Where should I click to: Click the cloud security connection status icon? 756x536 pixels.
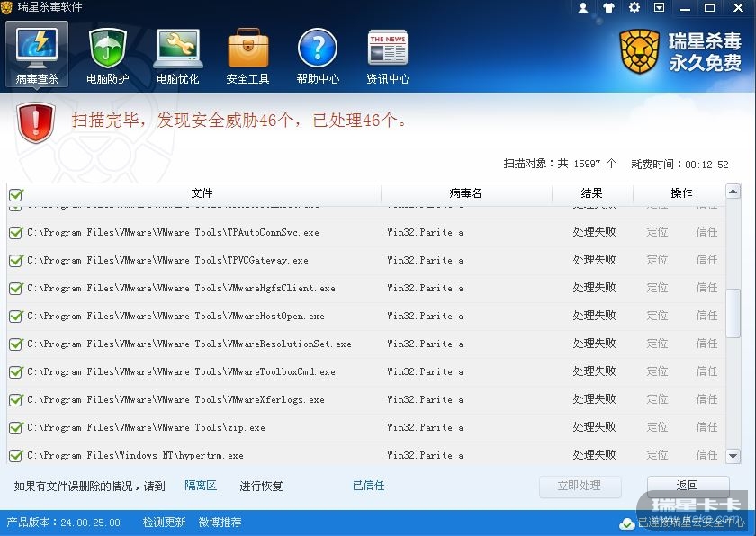pos(627,523)
